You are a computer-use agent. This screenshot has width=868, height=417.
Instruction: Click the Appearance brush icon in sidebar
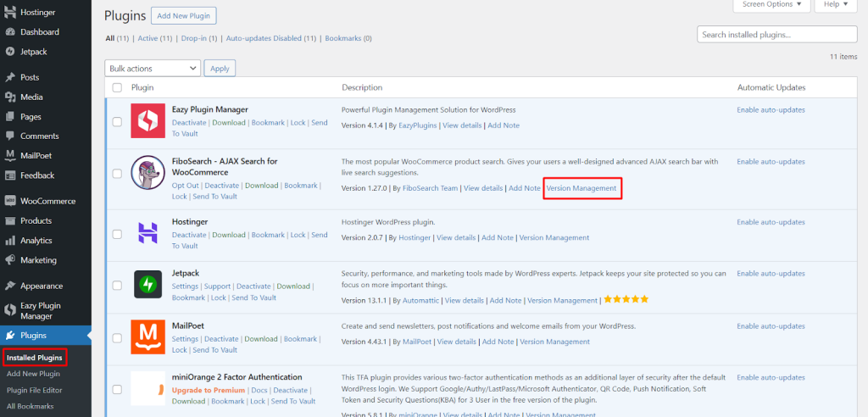pos(9,286)
